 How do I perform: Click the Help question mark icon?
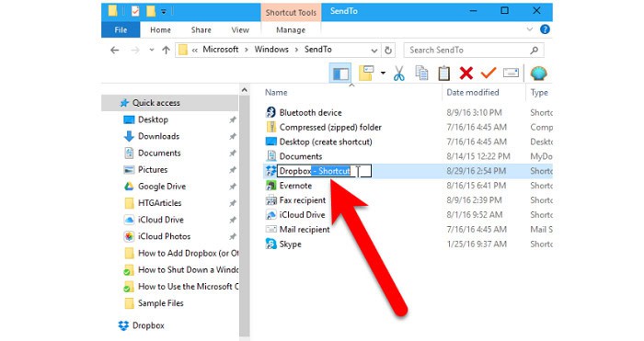point(545,29)
